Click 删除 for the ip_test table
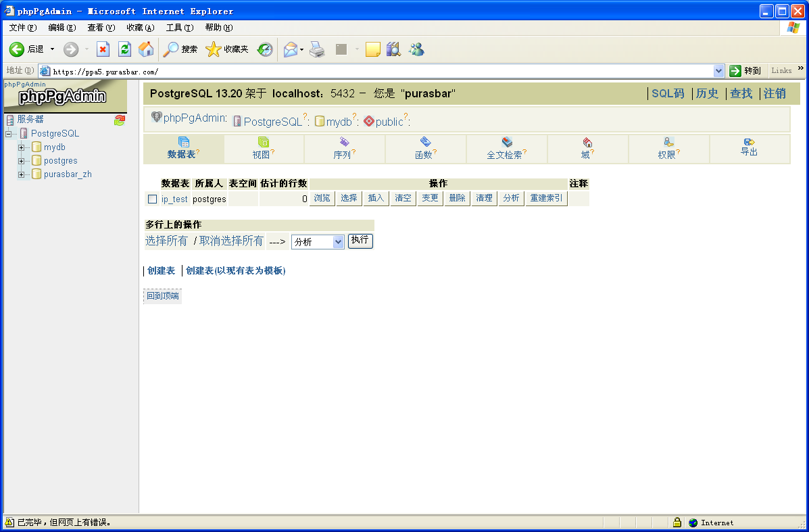Screen dimensions: 809x532 tap(457, 198)
